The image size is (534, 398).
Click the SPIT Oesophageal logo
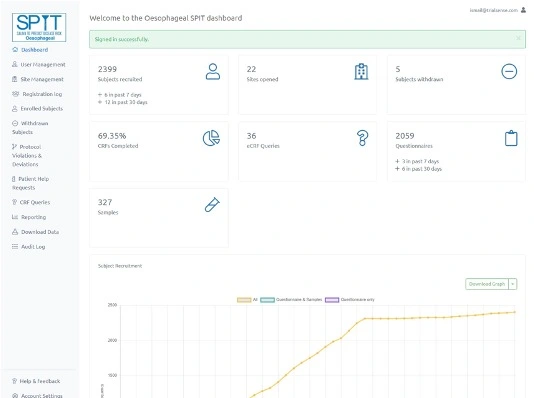[x=39, y=27]
